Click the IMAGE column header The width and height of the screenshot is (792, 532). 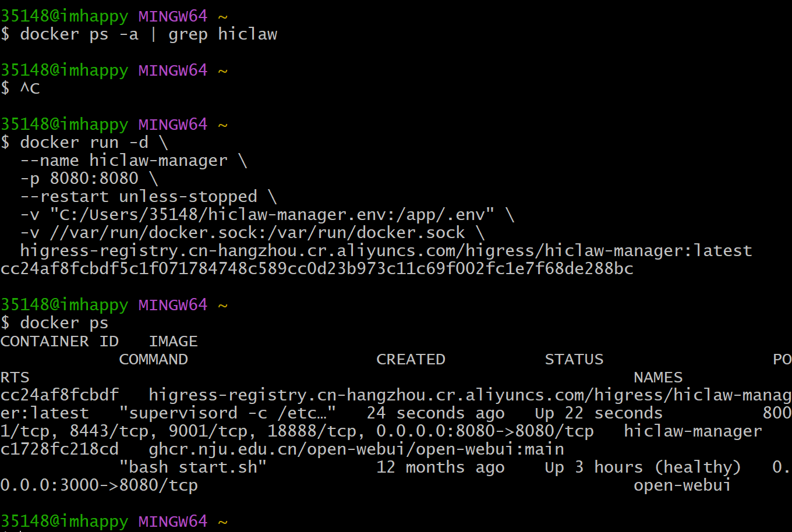[x=173, y=341]
